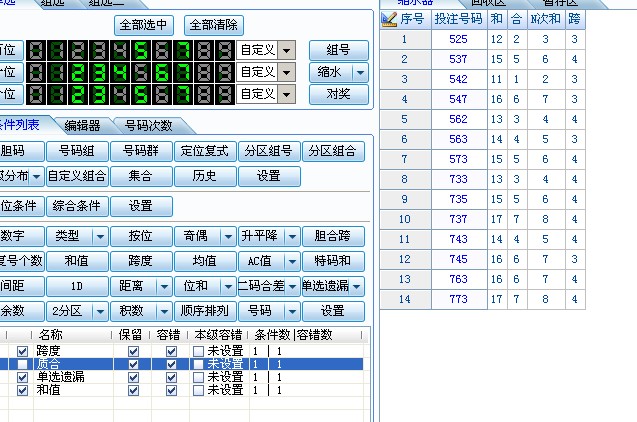637x422 pixels.
Task: Expand the 单选遗漏 dropdown arrow
Action: pyautogui.click(x=356, y=286)
